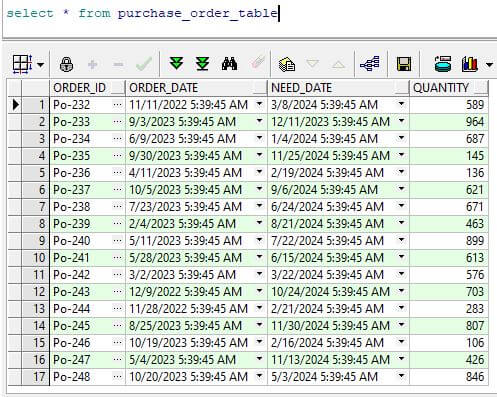497x397 pixels.
Task: Expand the grid options dropdown arrow
Action: click(x=40, y=64)
